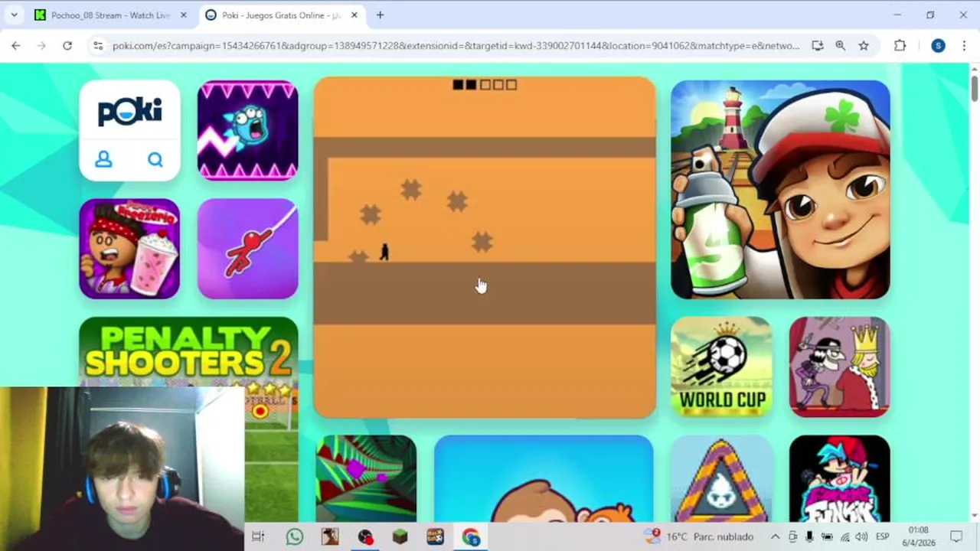The height and width of the screenshot is (551, 980).
Task: Go back to the previous page
Action: [x=16, y=46]
